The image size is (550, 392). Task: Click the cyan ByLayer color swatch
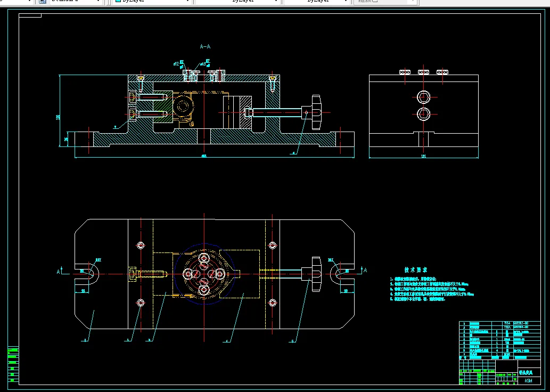(118, 2)
